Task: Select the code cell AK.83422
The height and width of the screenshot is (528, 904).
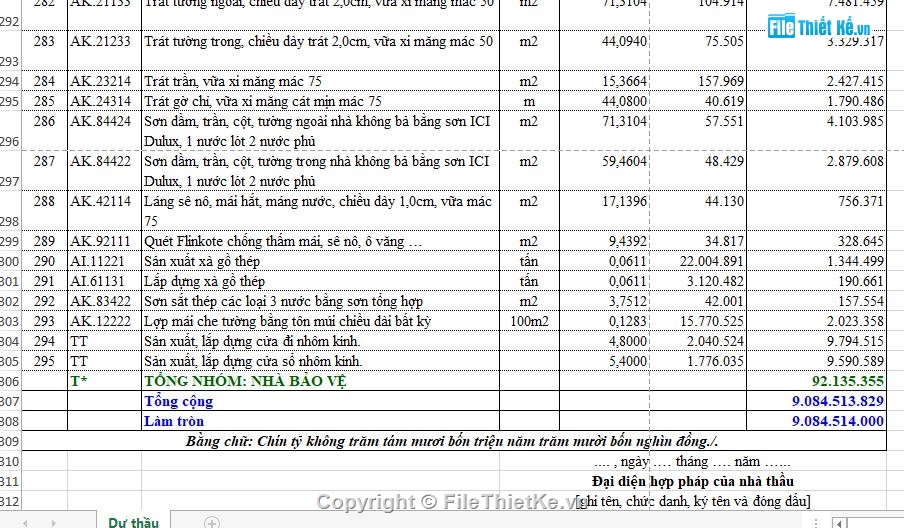Action: 104,301
